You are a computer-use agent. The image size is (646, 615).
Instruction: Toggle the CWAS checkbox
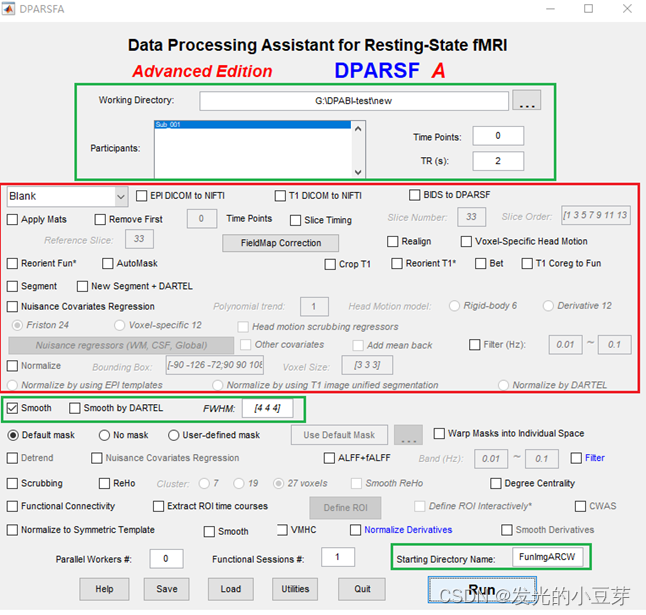tap(580, 506)
